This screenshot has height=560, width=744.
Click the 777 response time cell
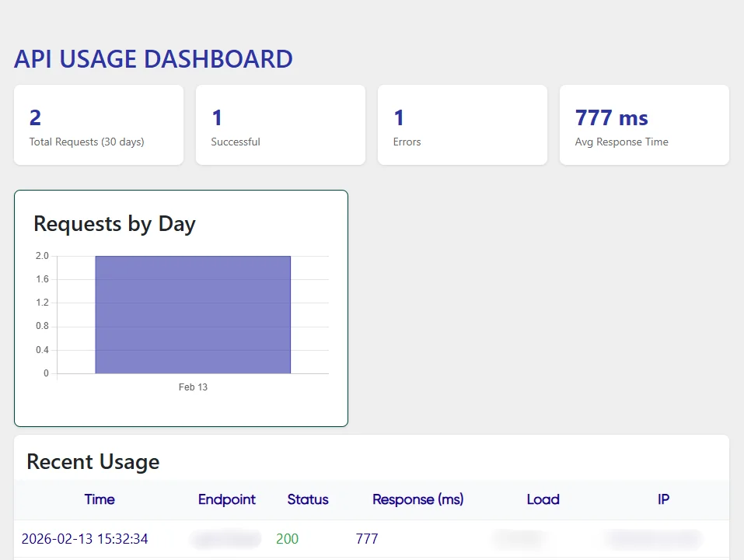pyautogui.click(x=367, y=539)
